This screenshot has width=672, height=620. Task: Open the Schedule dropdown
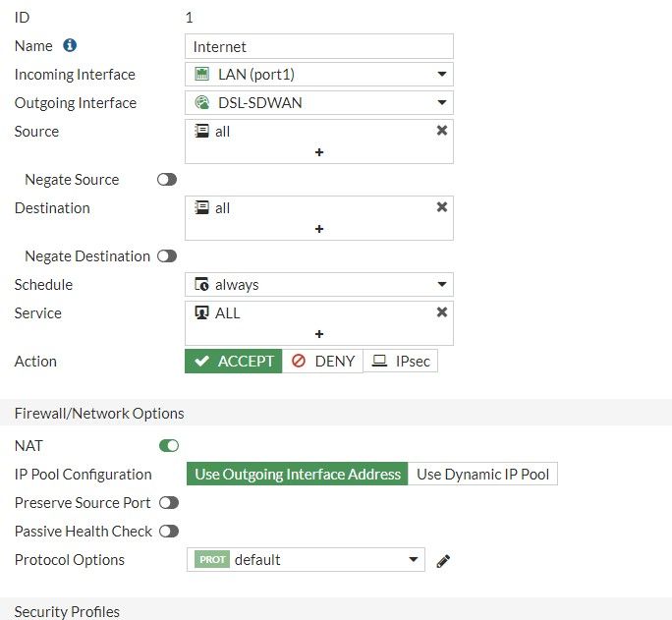[x=318, y=285]
